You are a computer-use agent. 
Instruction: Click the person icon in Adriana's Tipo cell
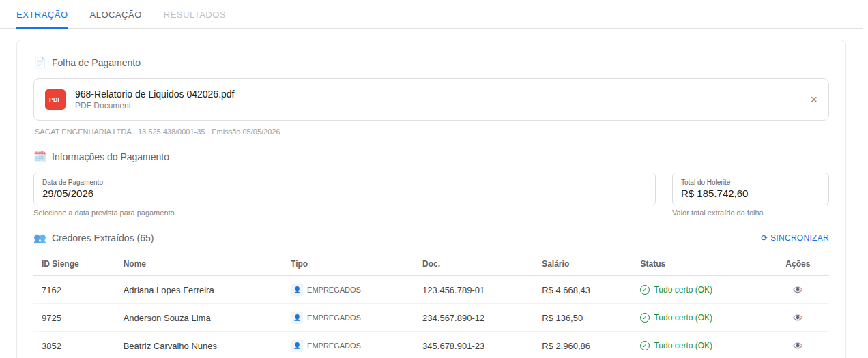click(297, 290)
